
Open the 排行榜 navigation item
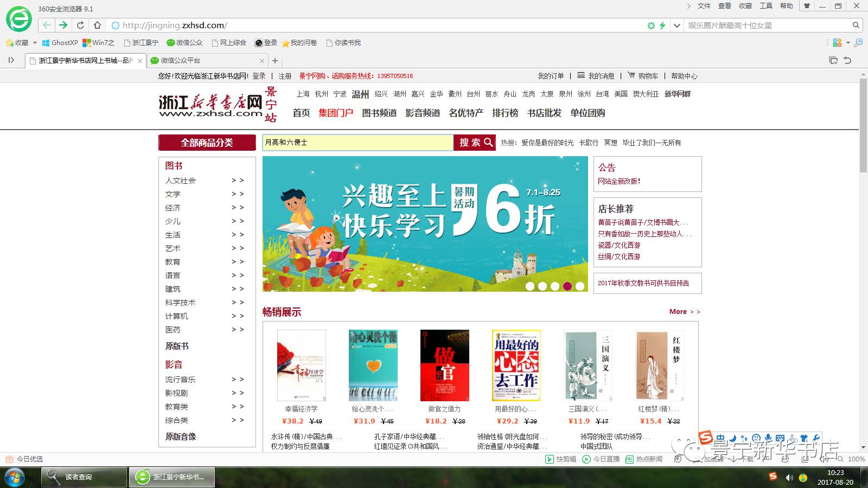click(505, 113)
